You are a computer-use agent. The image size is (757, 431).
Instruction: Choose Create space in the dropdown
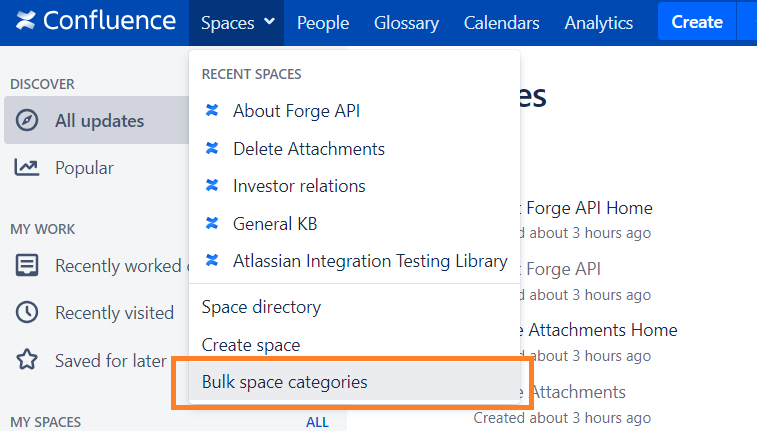[251, 345]
